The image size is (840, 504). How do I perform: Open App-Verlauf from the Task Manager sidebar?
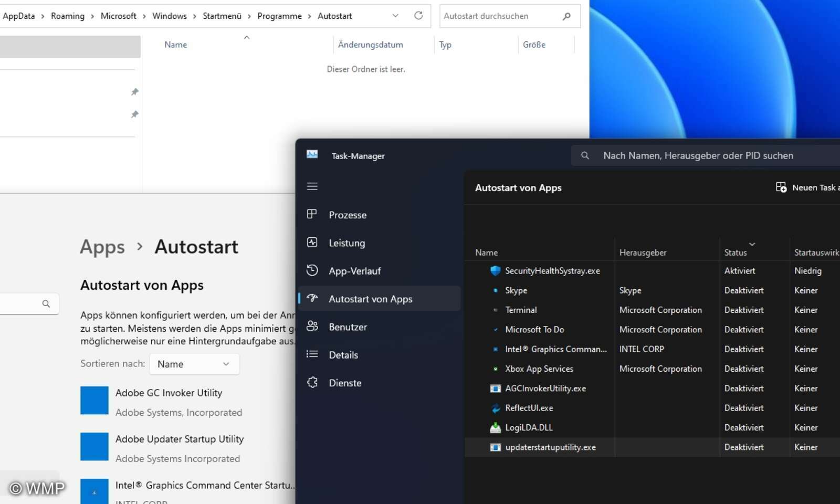312,271
